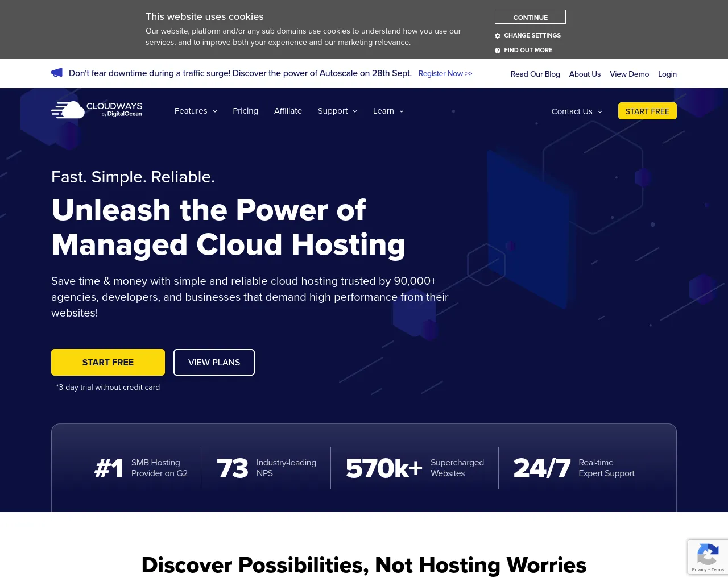Click the megaphone announcement icon

[x=57, y=73]
